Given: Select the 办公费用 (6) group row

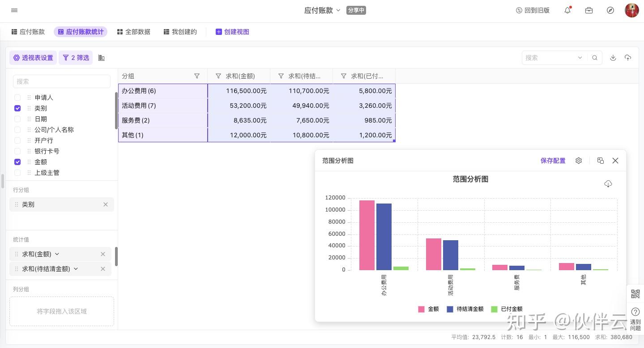Looking at the screenshot, I should [163, 91].
